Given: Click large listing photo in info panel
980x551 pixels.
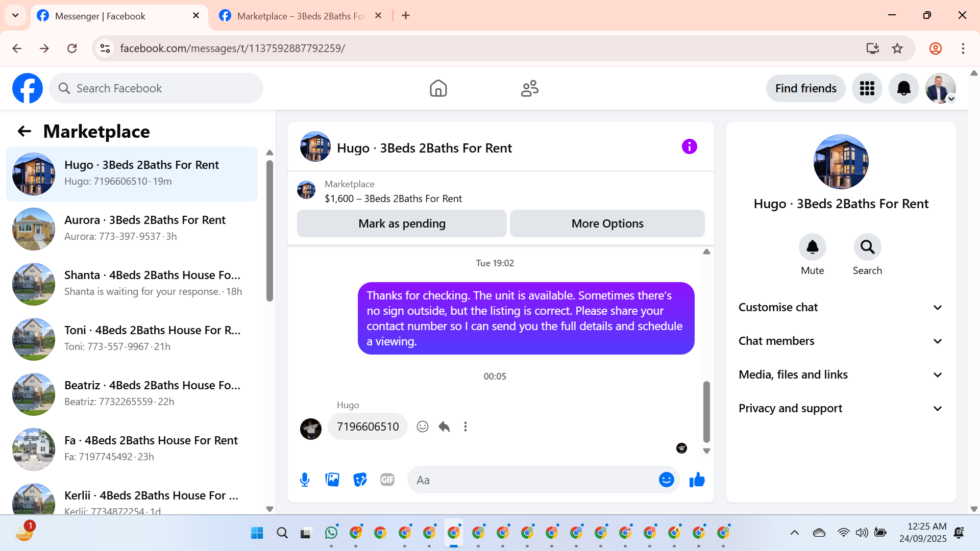Looking at the screenshot, I should coord(841,162).
